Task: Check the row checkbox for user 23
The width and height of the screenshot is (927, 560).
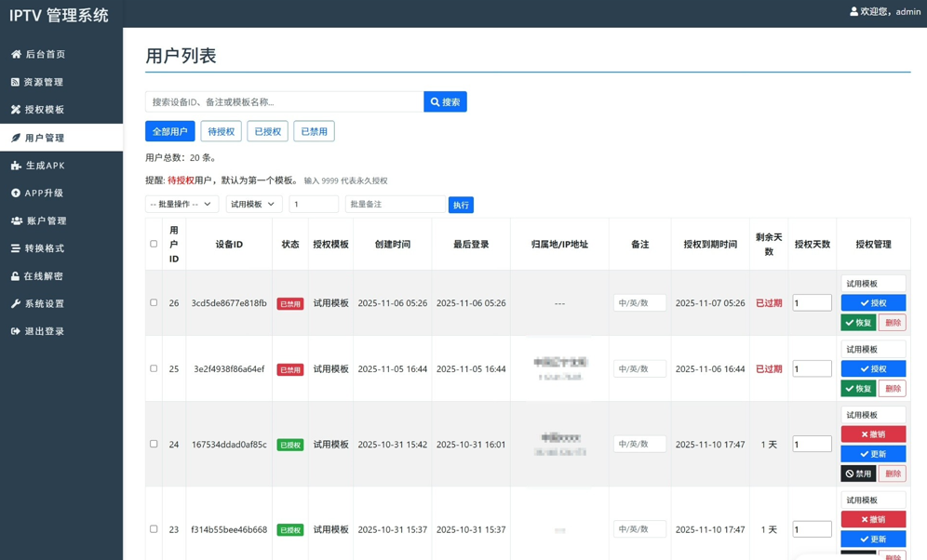Action: (x=154, y=528)
